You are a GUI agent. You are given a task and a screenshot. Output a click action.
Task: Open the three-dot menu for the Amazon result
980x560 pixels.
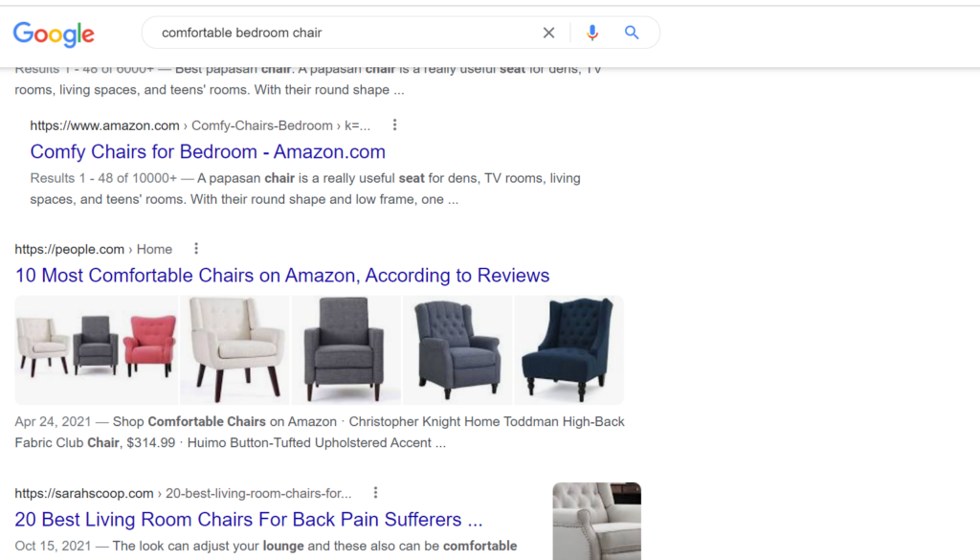(394, 125)
